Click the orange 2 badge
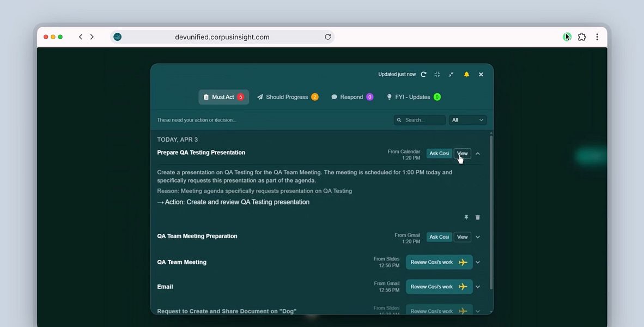The image size is (644, 327). [314, 97]
